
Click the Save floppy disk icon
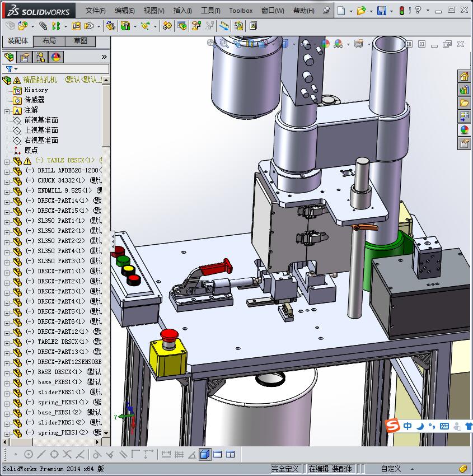pyautogui.click(x=382, y=11)
